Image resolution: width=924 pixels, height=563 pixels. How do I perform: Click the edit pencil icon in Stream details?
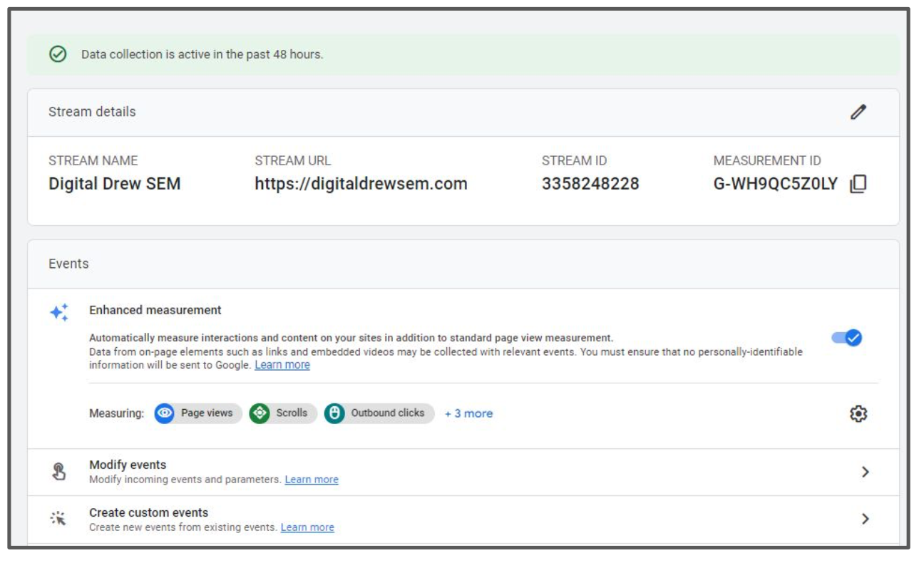click(x=858, y=112)
